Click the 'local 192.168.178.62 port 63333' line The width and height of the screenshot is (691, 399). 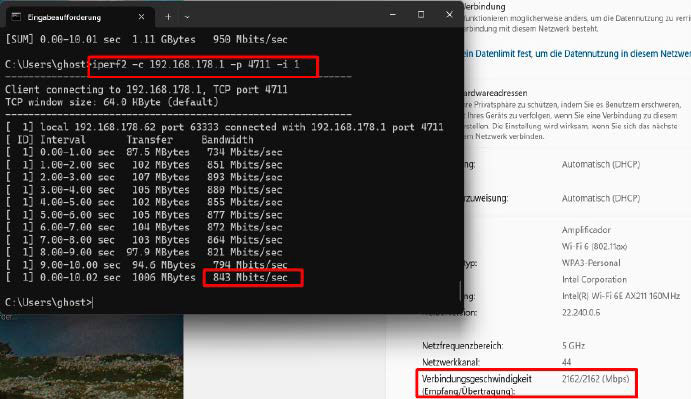[x=224, y=127]
